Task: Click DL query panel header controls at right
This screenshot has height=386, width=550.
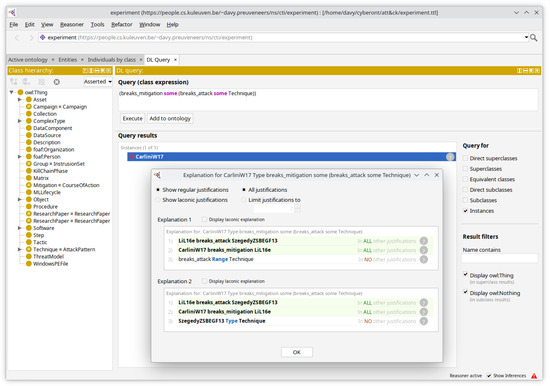Action: coord(528,71)
